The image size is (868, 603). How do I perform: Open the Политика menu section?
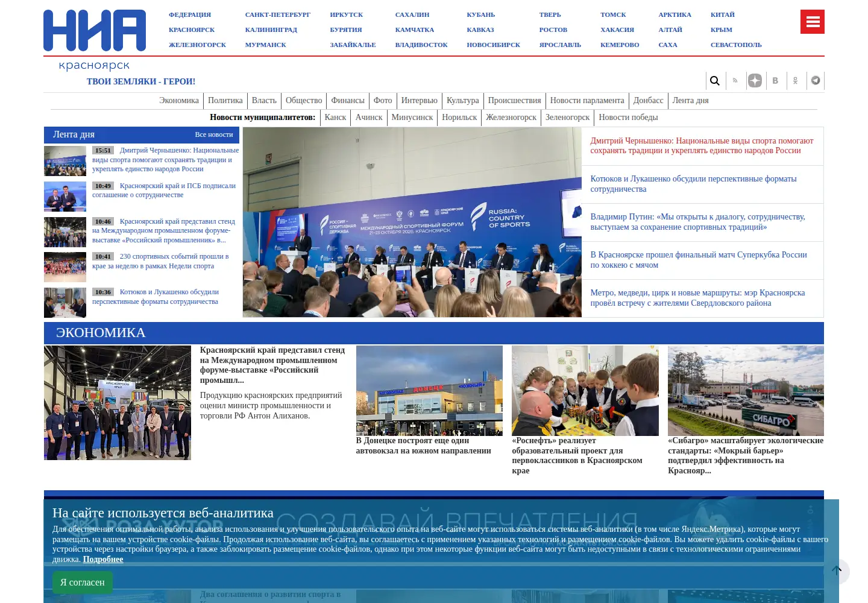point(225,101)
